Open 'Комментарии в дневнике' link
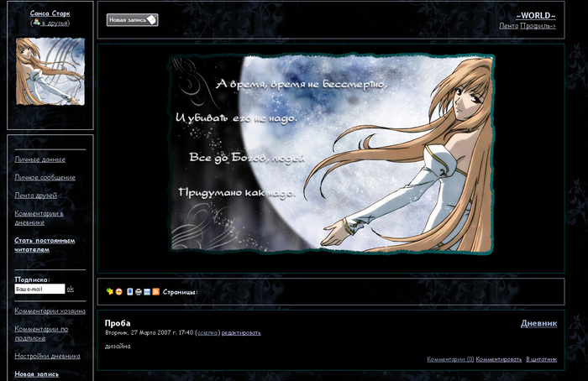The image size is (588, 381). click(x=39, y=217)
